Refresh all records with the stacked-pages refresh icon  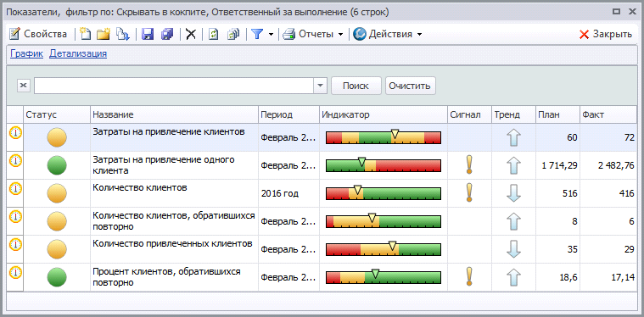point(233,34)
